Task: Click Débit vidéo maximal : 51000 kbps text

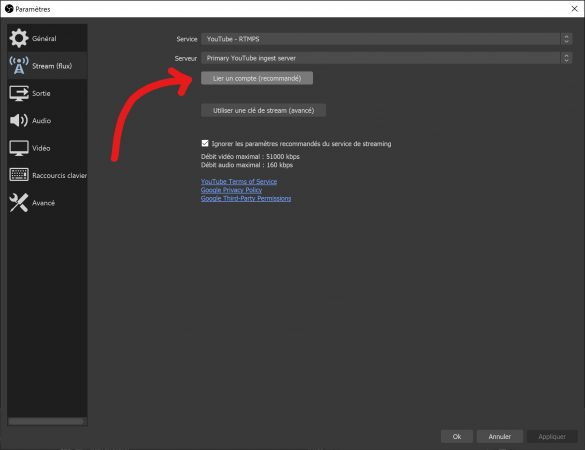Action: tap(250, 156)
